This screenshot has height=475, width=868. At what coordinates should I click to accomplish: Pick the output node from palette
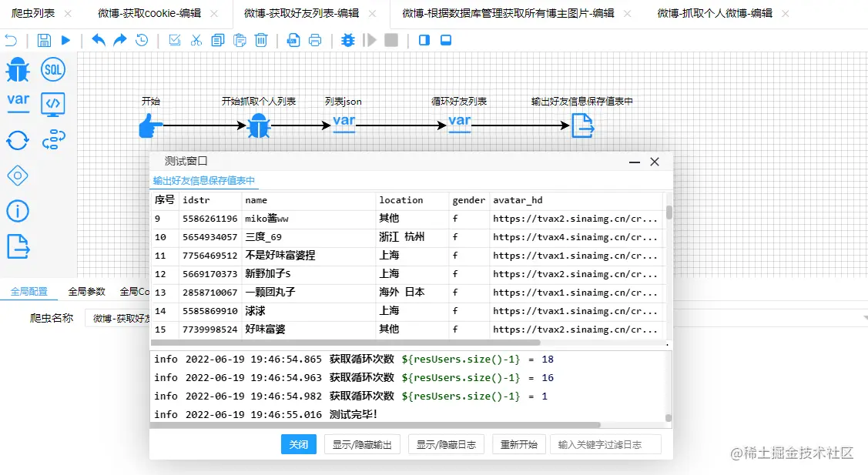pyautogui.click(x=18, y=246)
